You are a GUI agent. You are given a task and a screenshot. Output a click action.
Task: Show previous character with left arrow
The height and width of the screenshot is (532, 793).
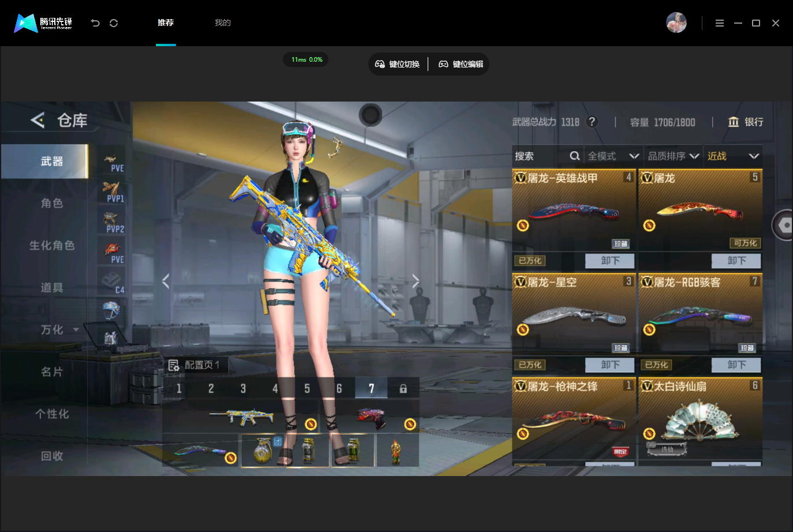pyautogui.click(x=166, y=281)
